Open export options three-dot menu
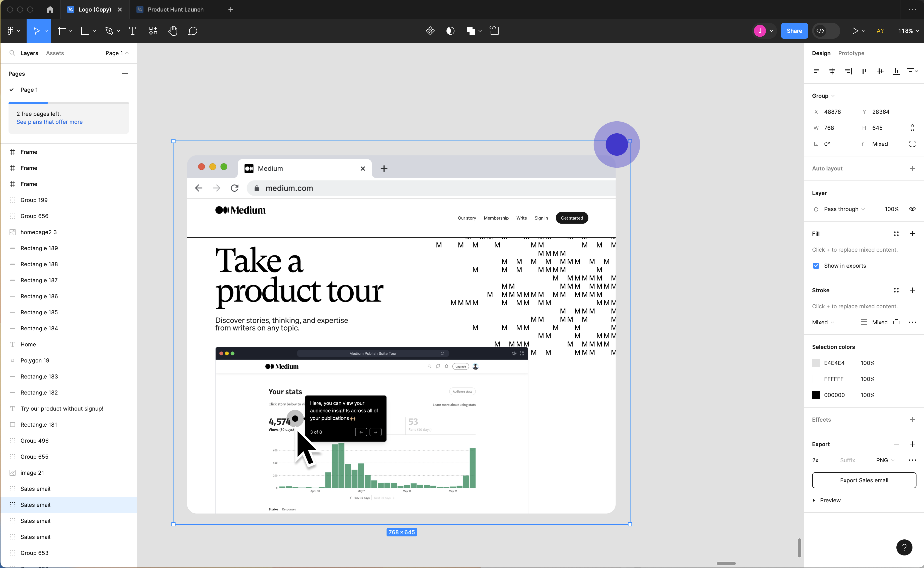Viewport: 924px width, 568px height. (x=912, y=460)
